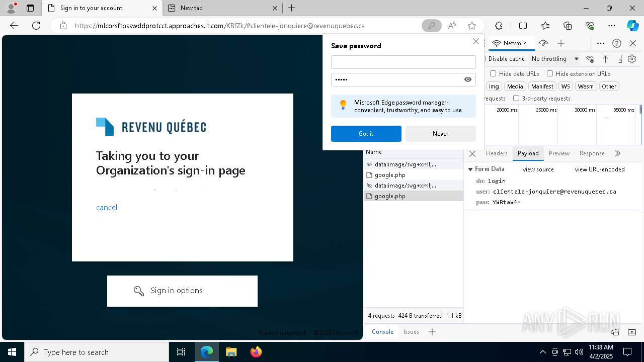Open the Headers tab

pos(497,153)
